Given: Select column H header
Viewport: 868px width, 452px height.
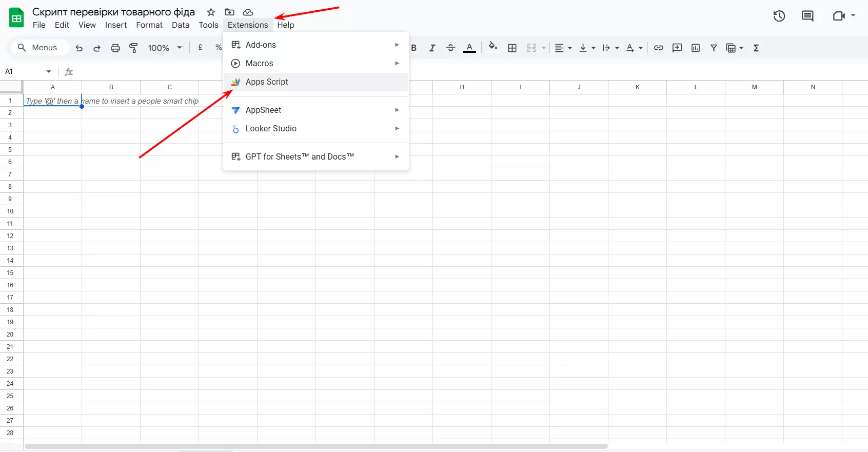Looking at the screenshot, I should [462, 87].
